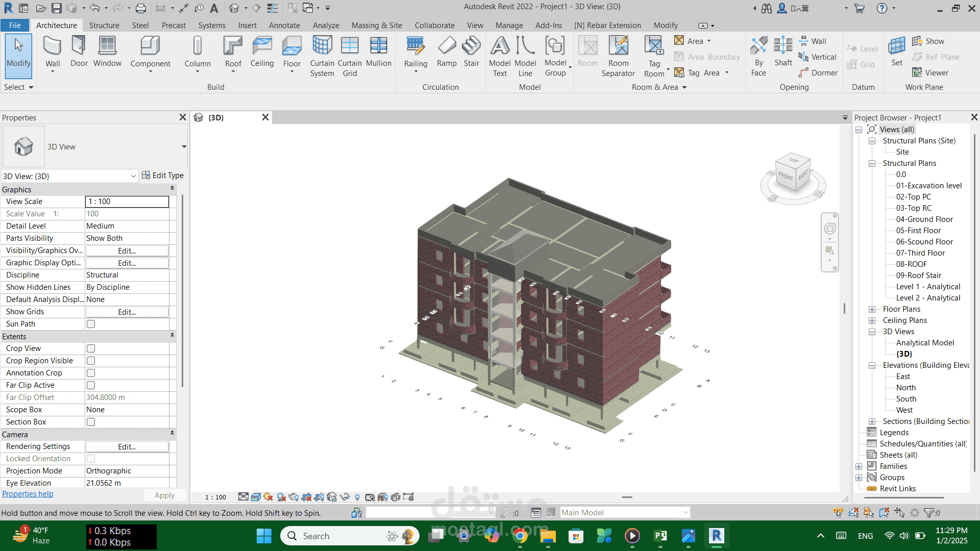980x551 pixels.
Task: Switch to the Structure ribbon tab
Action: click(x=104, y=25)
